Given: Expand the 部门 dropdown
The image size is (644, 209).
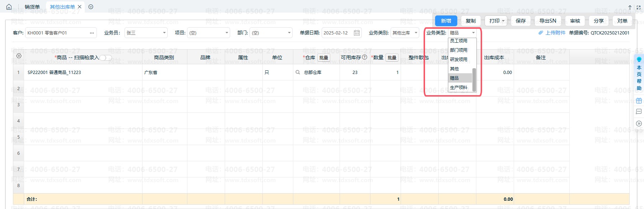Looking at the screenshot, I should pos(289,33).
